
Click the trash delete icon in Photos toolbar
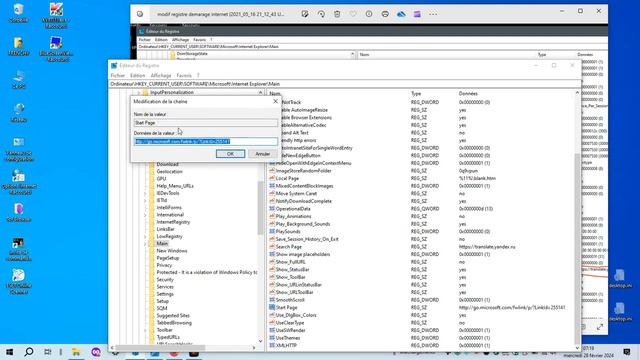click(x=337, y=14)
